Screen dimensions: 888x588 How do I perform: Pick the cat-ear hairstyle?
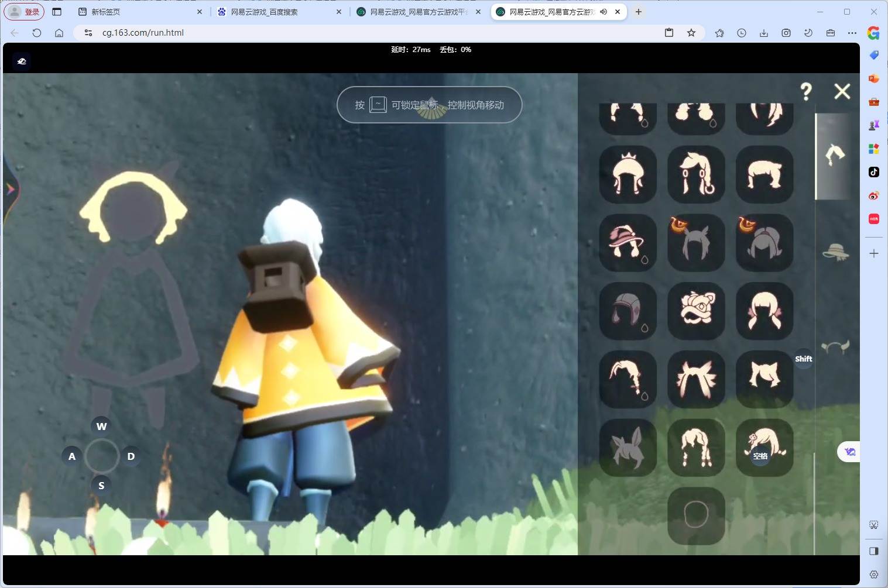coord(764,379)
